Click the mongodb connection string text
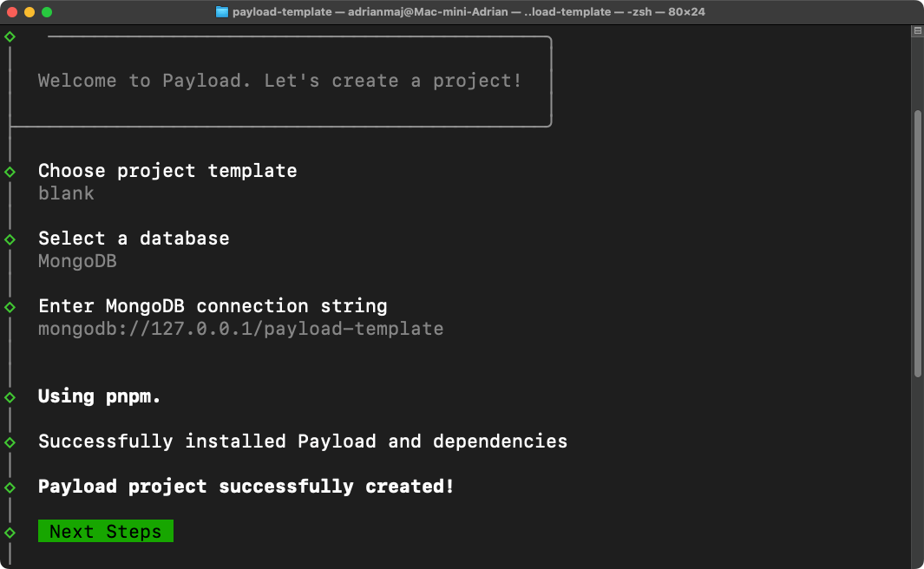 point(239,328)
